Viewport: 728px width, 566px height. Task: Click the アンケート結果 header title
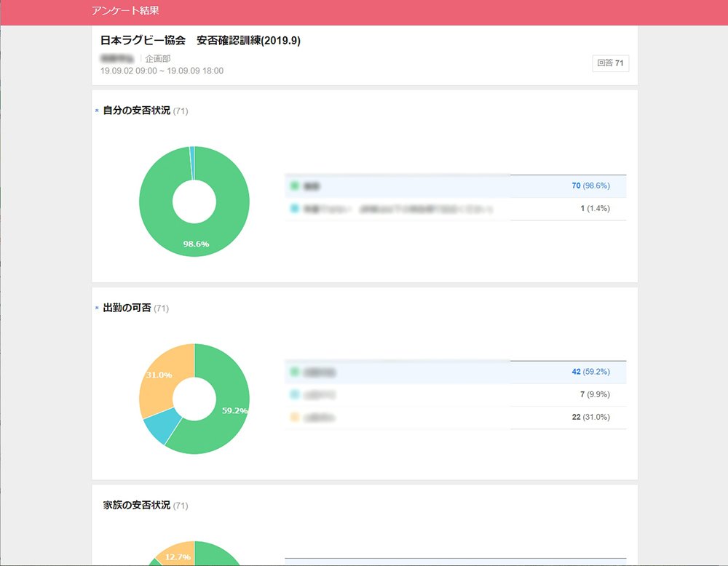(125, 10)
